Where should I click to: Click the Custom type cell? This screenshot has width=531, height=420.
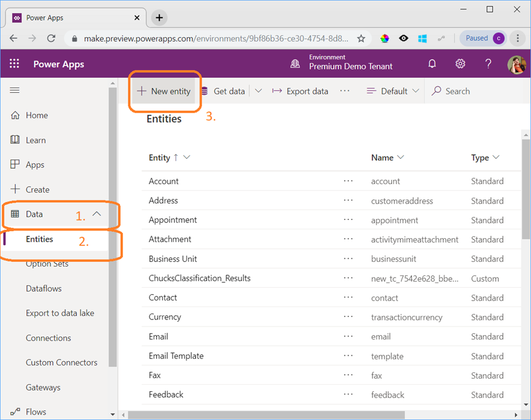coord(485,279)
